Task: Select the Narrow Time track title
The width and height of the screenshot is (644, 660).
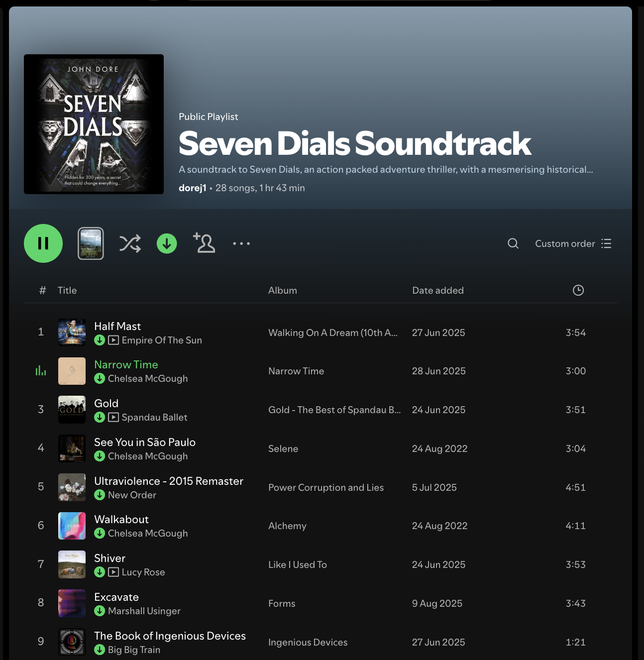Action: pos(126,364)
